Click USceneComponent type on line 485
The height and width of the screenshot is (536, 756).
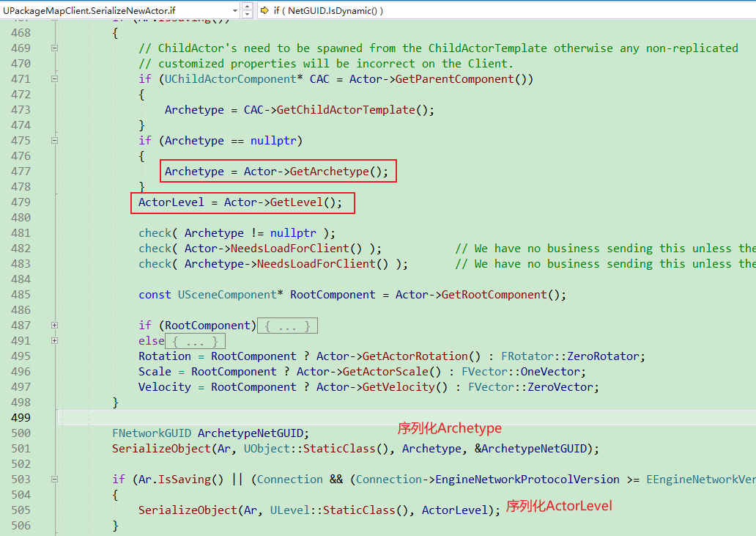(x=227, y=295)
